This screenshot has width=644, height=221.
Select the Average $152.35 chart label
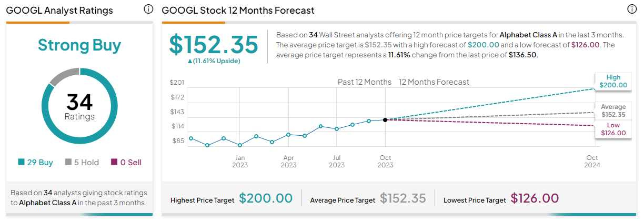coord(613,110)
